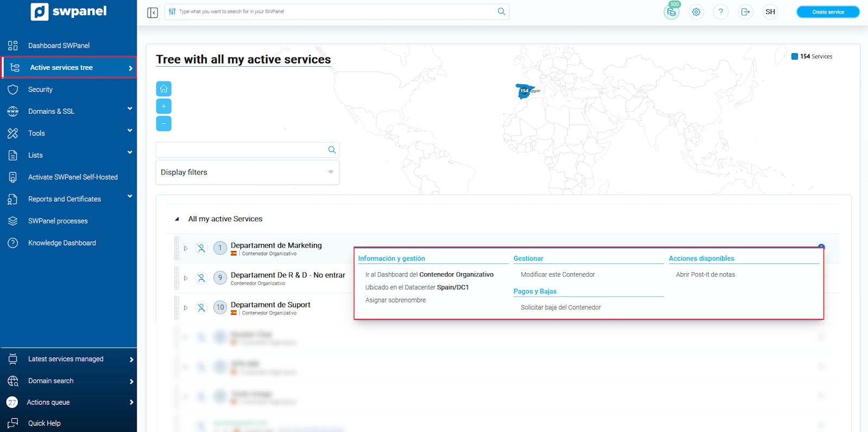This screenshot has height=432, width=868.
Task: Collapse the sidebar using the panel toggle icon
Action: [x=152, y=12]
